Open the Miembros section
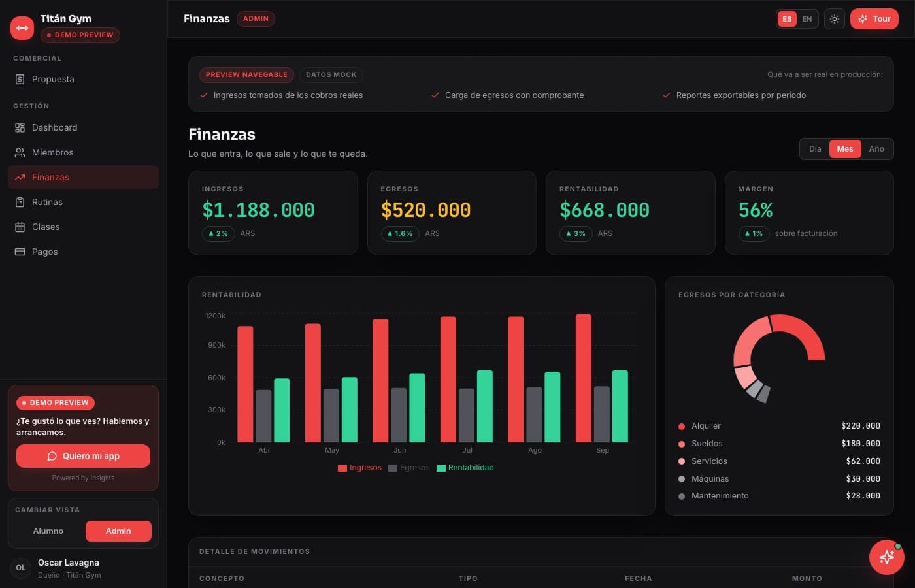 (83, 152)
